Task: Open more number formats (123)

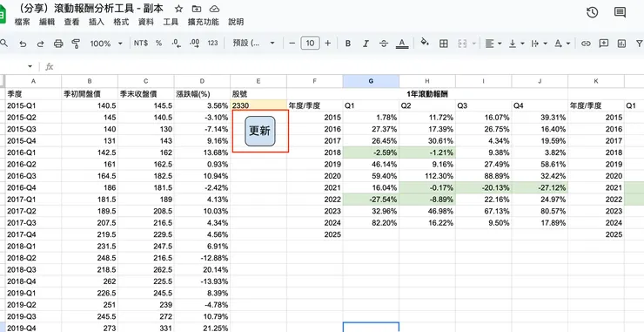Action: pos(212,44)
